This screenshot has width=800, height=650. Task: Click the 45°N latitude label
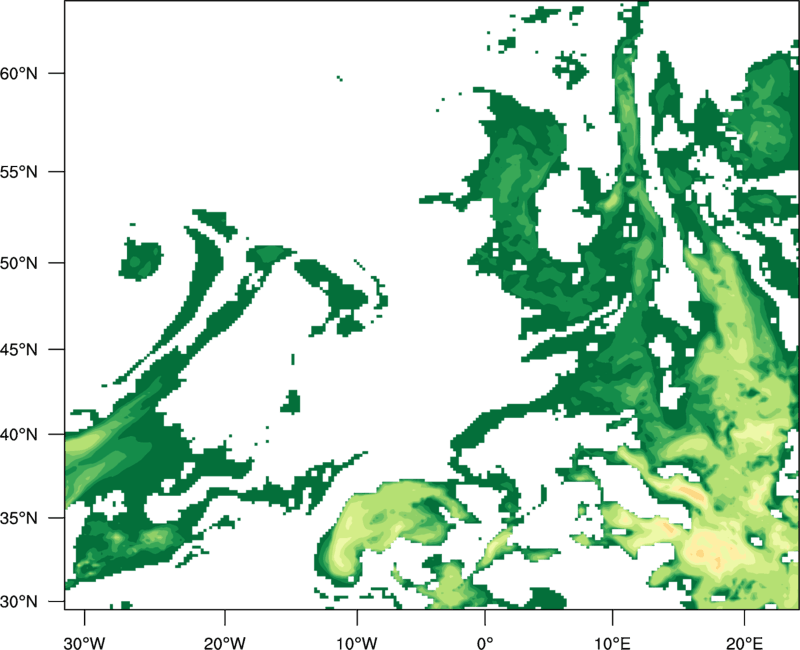[18, 349]
